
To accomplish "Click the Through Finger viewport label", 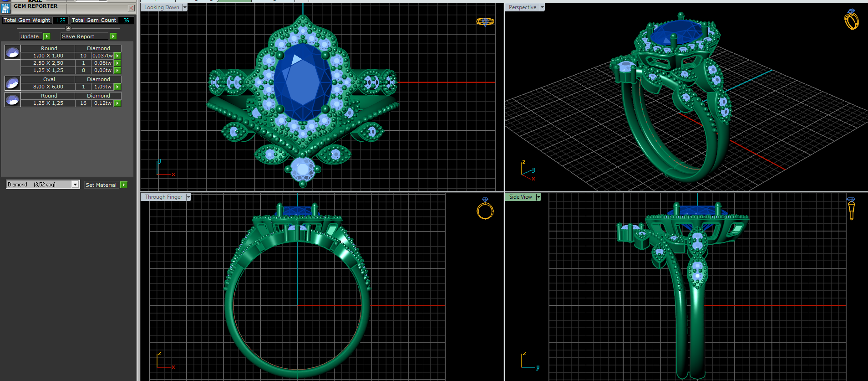I will pos(163,197).
